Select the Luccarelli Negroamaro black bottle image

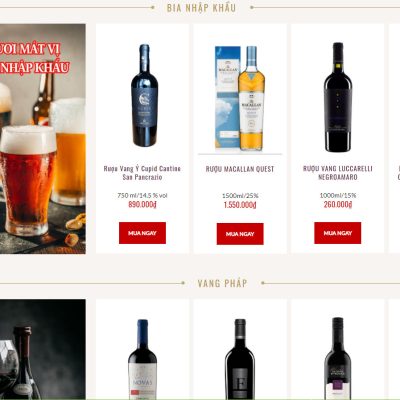click(338, 97)
